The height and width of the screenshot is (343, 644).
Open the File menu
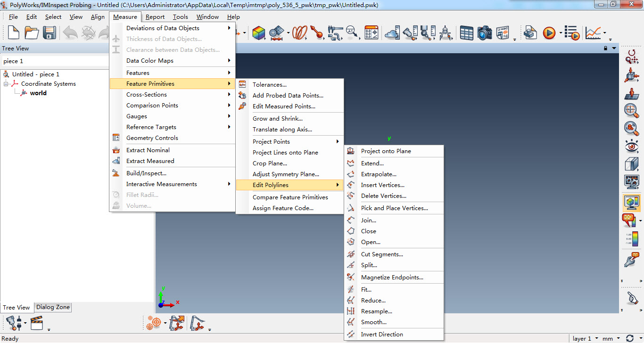click(x=13, y=16)
